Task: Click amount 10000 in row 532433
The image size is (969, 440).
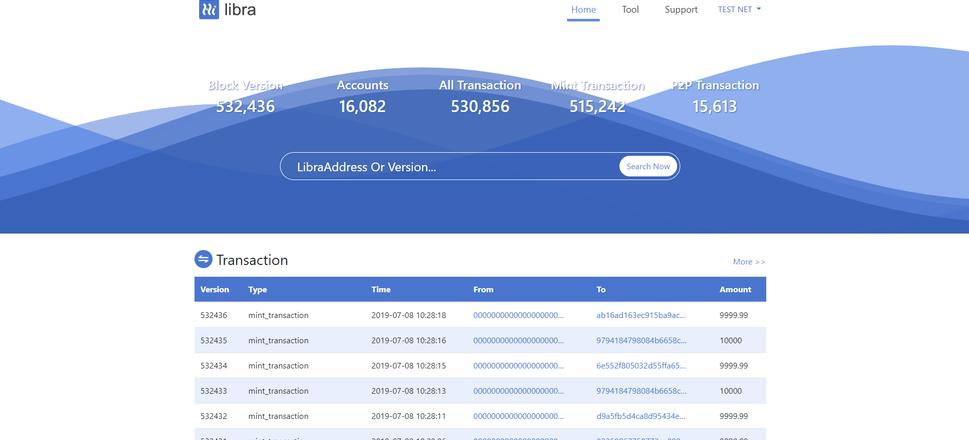Action: 730,391
